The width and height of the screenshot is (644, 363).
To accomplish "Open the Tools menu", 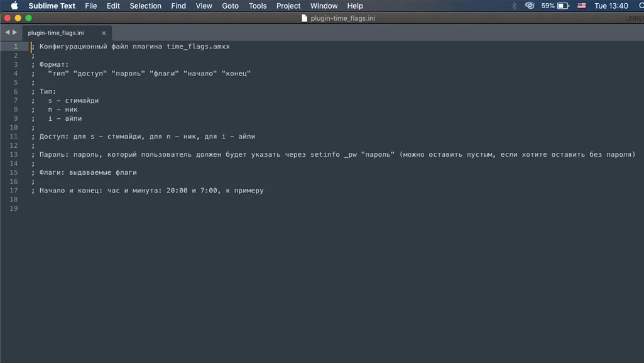I will (258, 6).
